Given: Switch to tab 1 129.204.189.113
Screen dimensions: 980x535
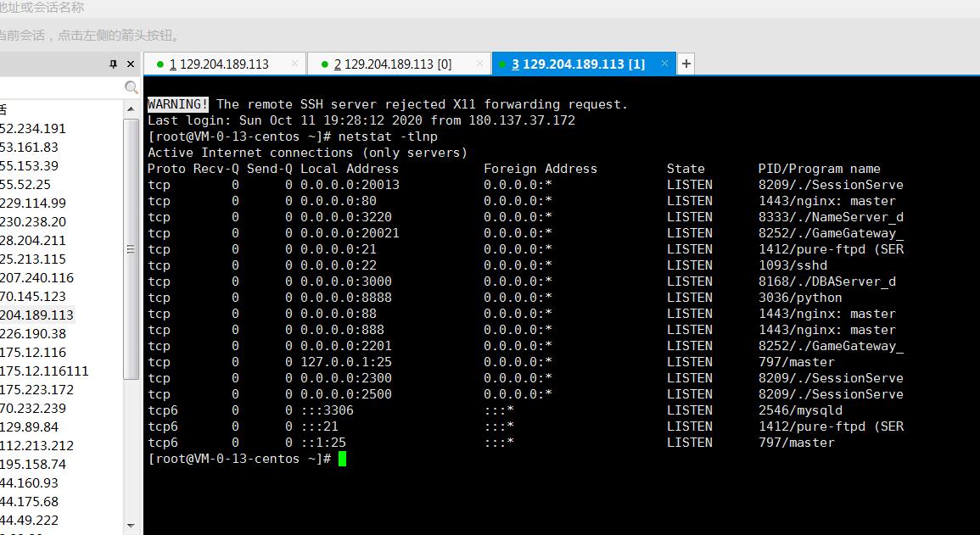Looking at the screenshot, I should click(x=219, y=64).
